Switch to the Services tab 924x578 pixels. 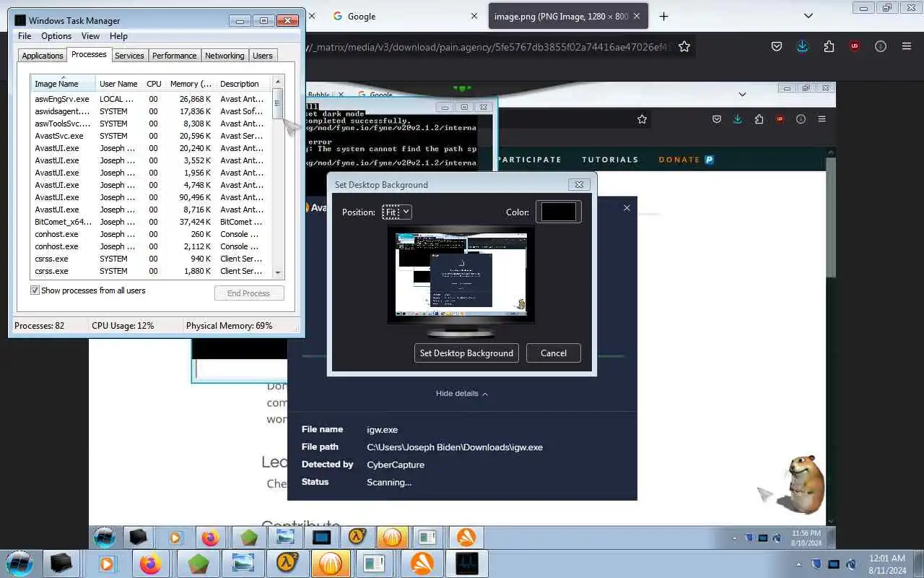point(129,56)
